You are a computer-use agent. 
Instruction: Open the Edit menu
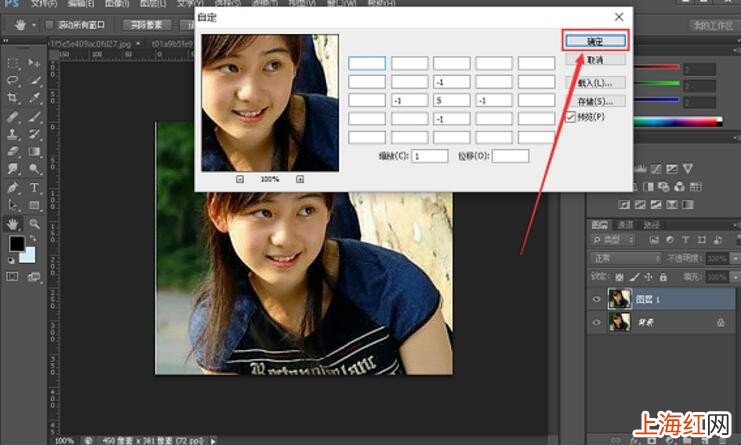pyautogui.click(x=80, y=3)
